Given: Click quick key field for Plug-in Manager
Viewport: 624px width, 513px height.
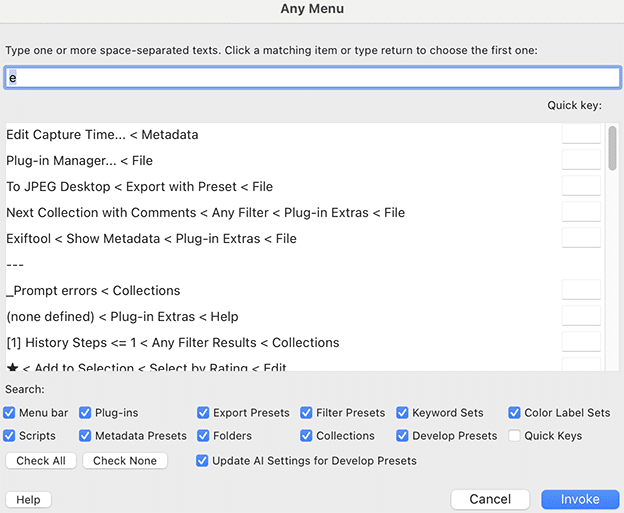Looking at the screenshot, I should [581, 161].
